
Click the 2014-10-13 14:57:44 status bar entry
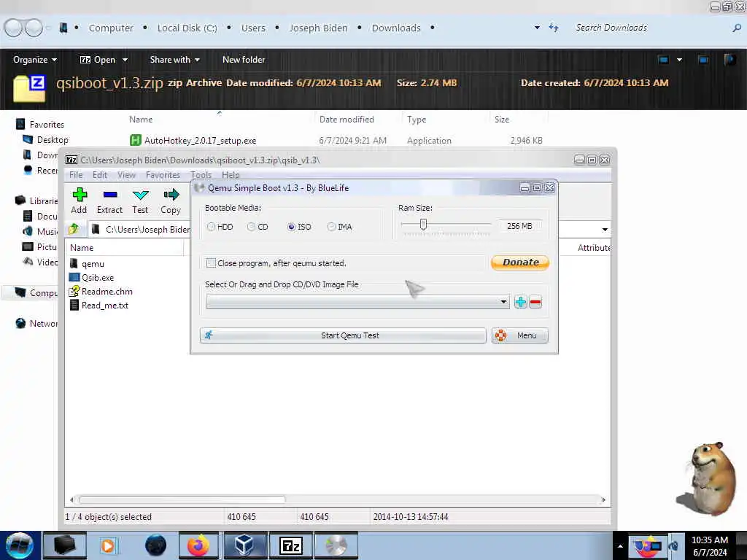coord(411,517)
